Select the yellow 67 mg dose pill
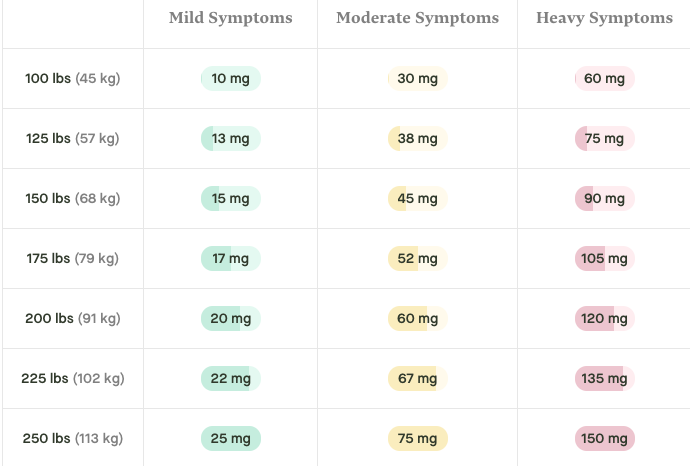The width and height of the screenshot is (690, 466). [417, 379]
